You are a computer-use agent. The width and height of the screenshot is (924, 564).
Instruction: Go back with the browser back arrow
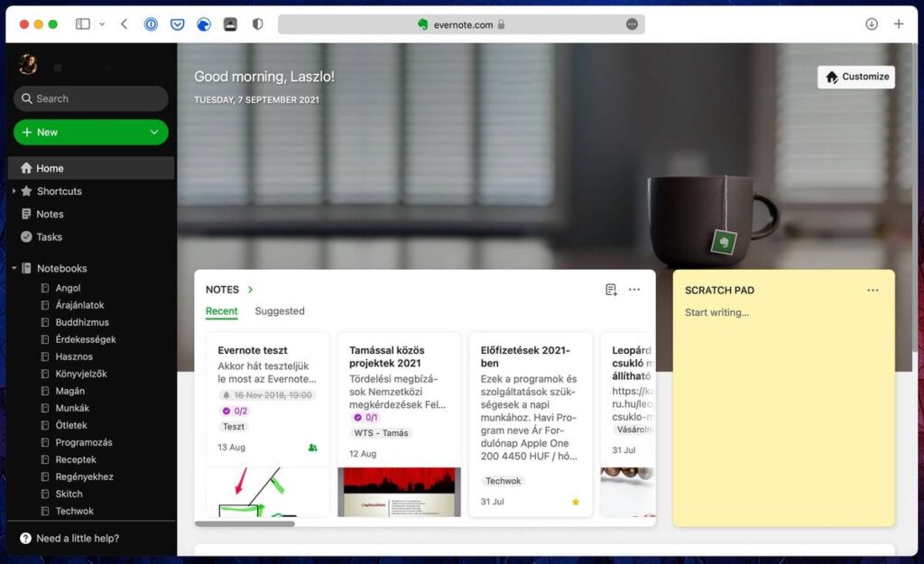124,24
